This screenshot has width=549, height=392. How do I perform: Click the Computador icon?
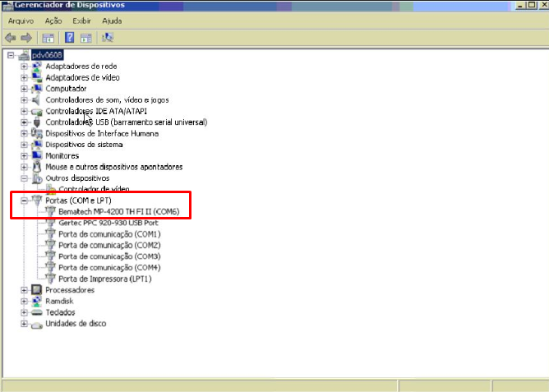pos(37,89)
